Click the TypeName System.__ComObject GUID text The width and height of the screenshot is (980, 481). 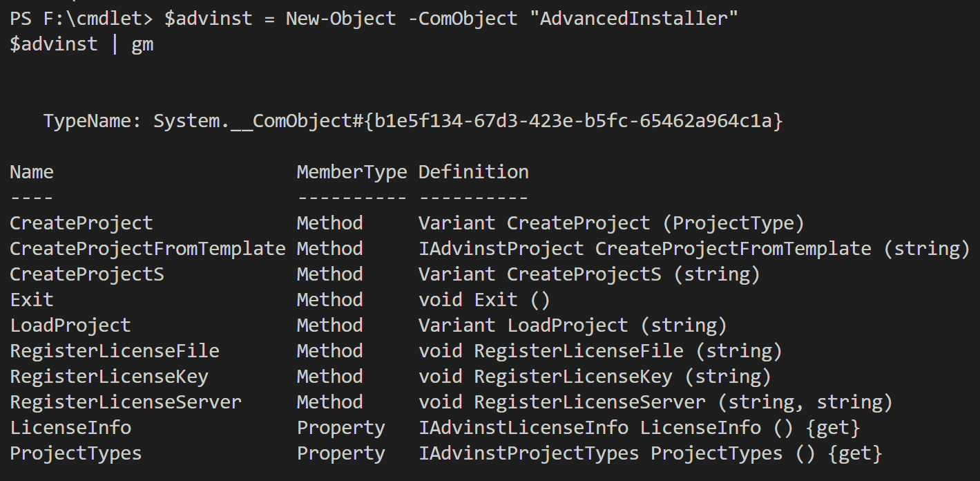pyautogui.click(x=413, y=121)
